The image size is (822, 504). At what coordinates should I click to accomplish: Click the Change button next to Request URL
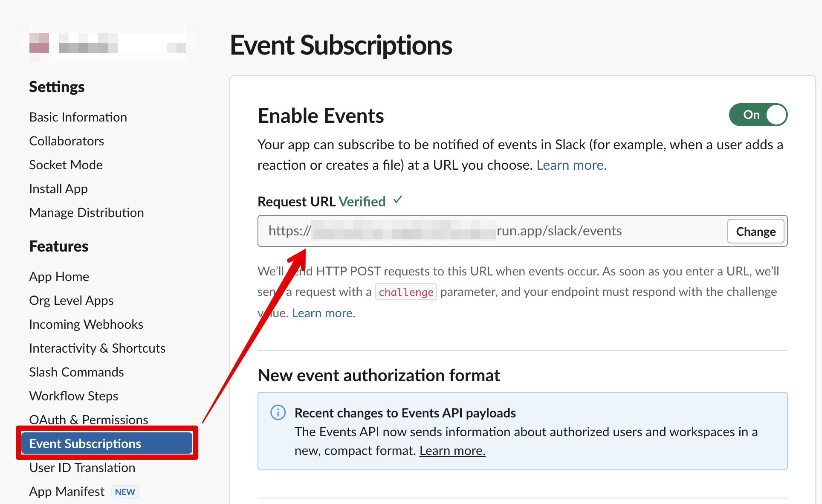click(x=755, y=231)
